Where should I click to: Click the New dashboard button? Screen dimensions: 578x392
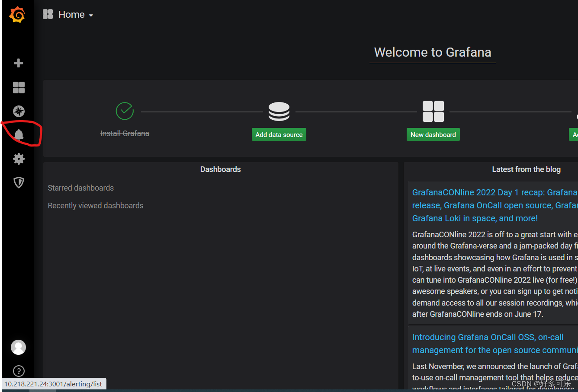433,134
